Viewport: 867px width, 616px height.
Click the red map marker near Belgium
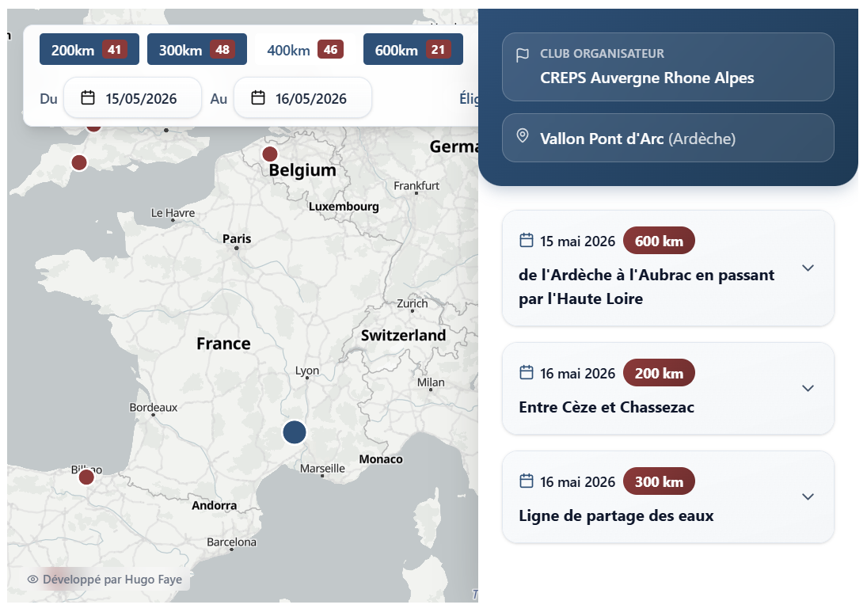tap(270, 154)
